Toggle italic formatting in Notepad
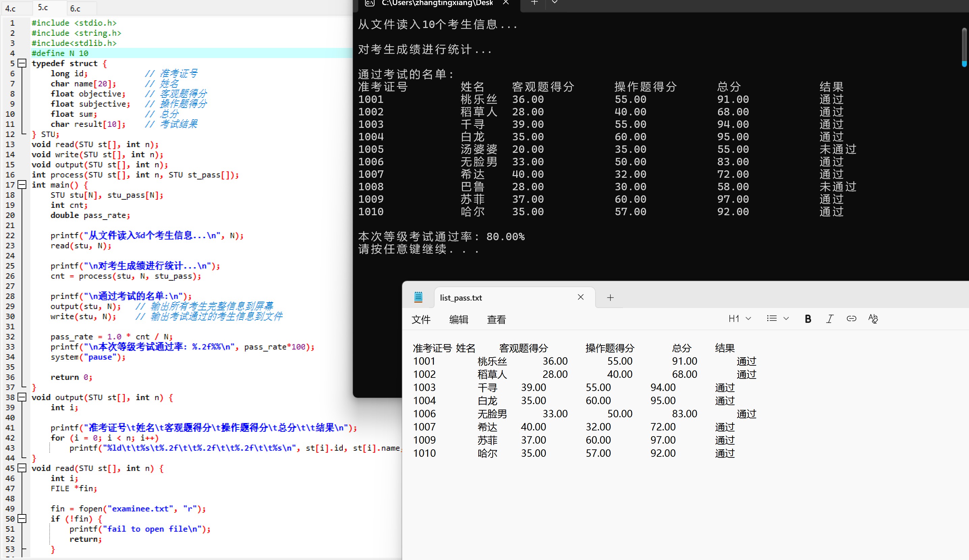Image resolution: width=969 pixels, height=560 pixels. click(x=829, y=319)
